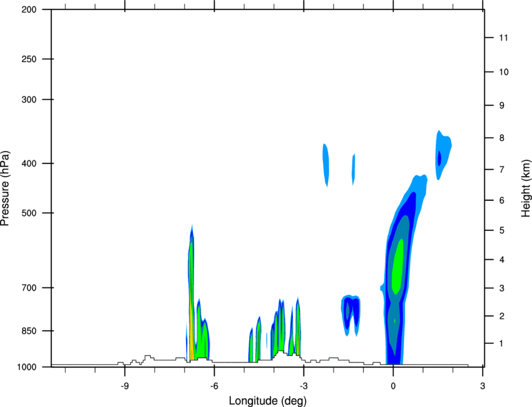This screenshot has height=407, width=532.
Task: Select the 200 pressure tick label
Action: (29, 9)
